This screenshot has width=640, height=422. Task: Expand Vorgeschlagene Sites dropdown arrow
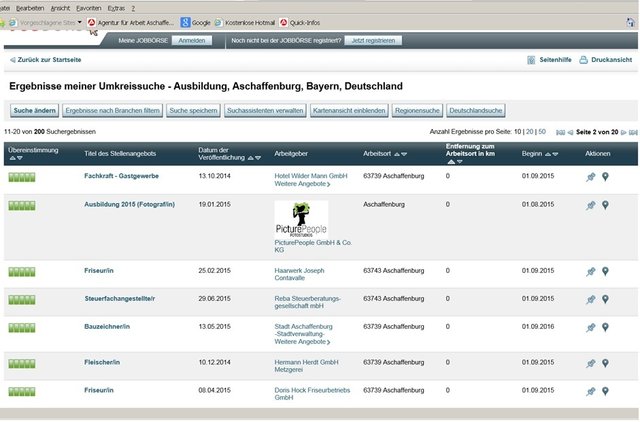[x=80, y=22]
